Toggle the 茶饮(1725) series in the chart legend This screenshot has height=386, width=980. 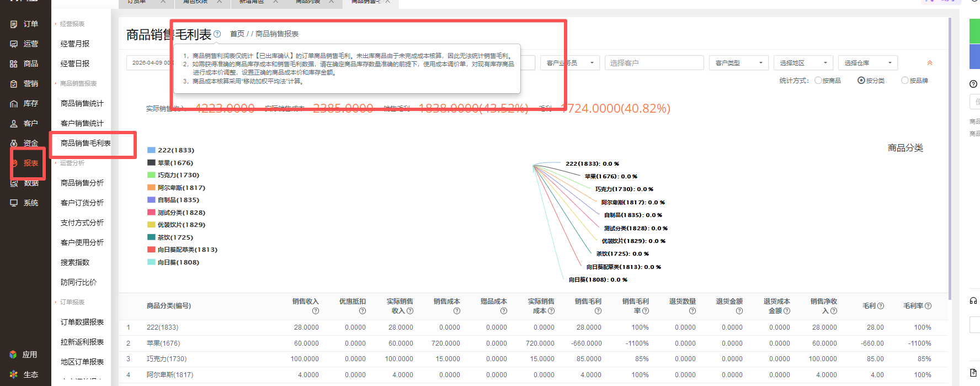click(x=170, y=237)
